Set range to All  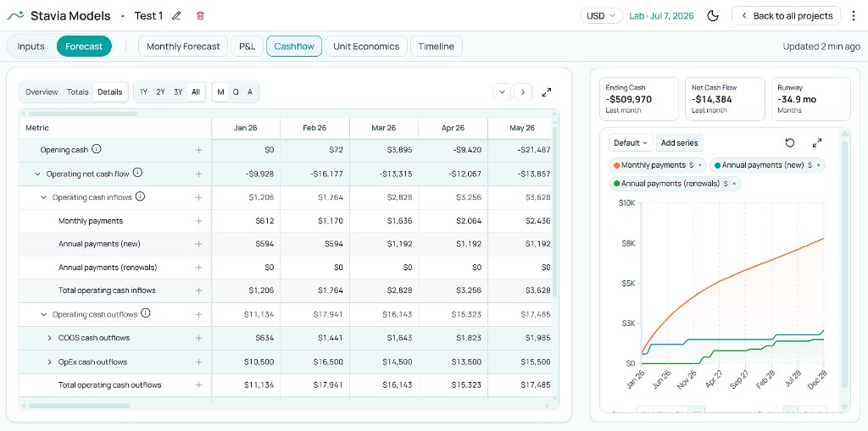pyautogui.click(x=196, y=92)
